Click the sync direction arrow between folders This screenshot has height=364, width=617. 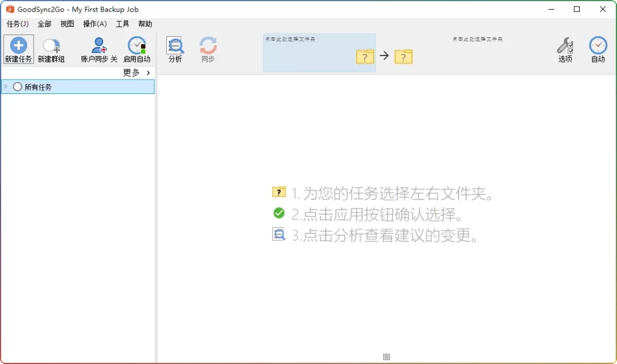384,57
